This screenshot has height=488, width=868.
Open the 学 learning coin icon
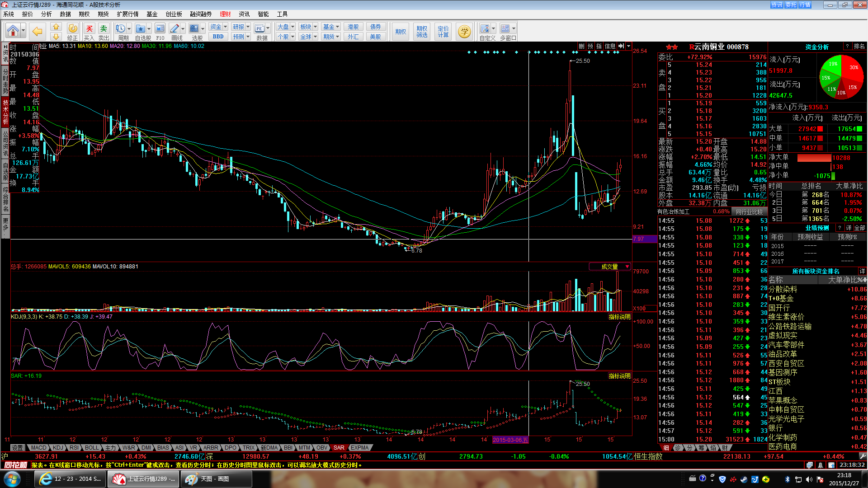click(x=464, y=31)
